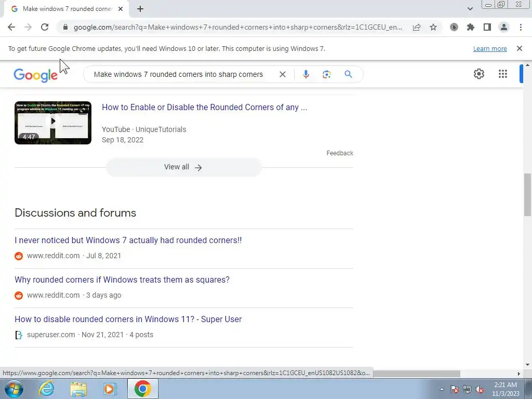Bookmark this tab with star icon
Viewport: 532px width, 399px height.
pos(433,27)
